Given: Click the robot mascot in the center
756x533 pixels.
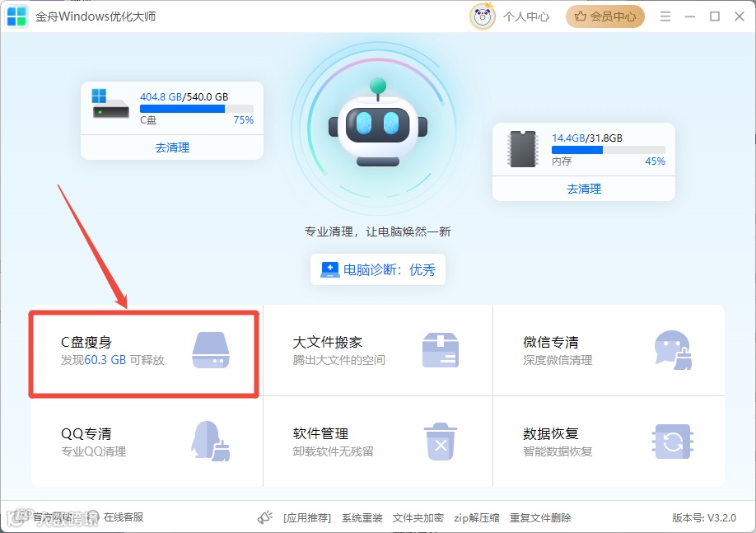Looking at the screenshot, I should pyautogui.click(x=377, y=123).
